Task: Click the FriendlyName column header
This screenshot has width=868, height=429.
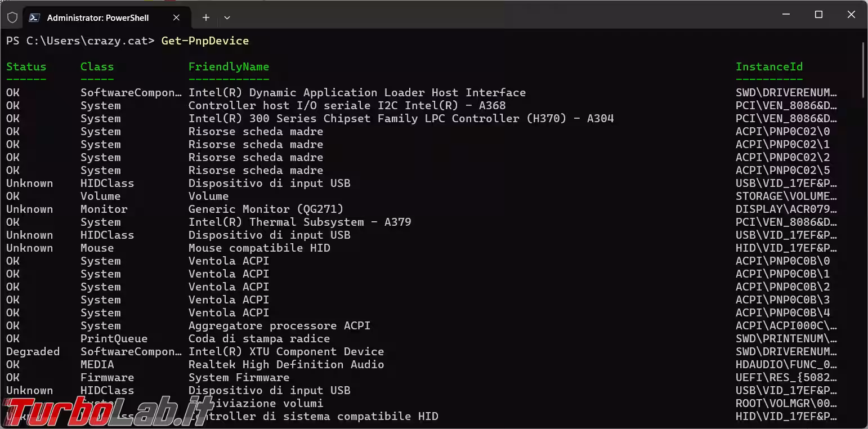Action: (x=229, y=66)
